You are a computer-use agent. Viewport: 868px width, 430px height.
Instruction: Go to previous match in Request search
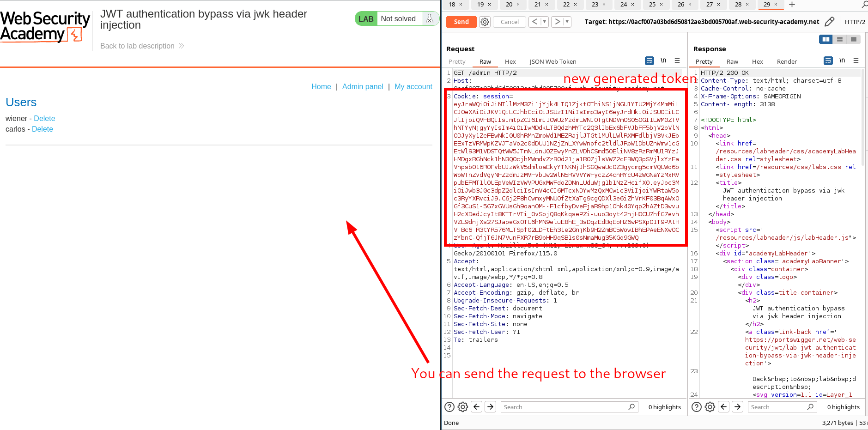[477, 407]
